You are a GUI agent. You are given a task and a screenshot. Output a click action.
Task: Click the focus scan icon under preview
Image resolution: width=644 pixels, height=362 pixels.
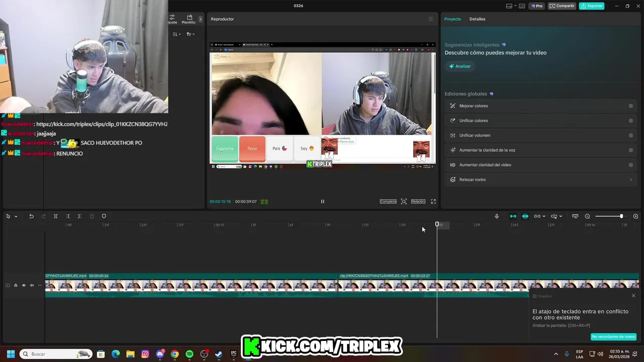click(404, 202)
